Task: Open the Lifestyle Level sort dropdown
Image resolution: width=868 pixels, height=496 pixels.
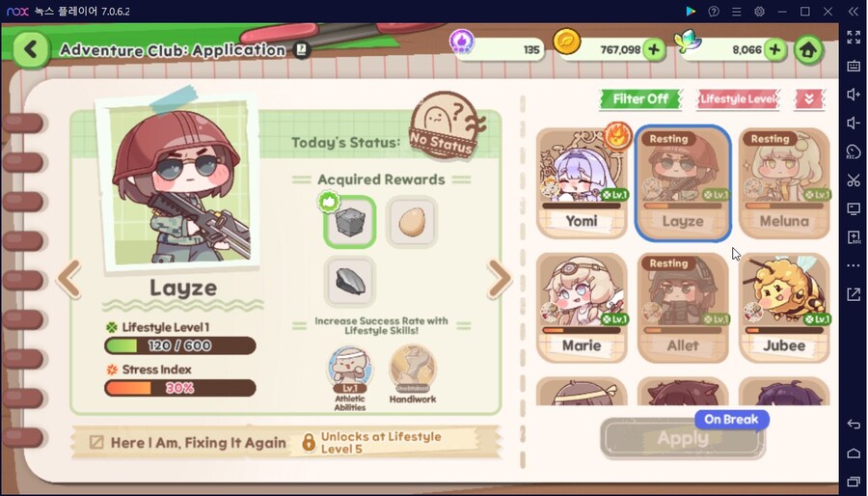Action: 738,99
